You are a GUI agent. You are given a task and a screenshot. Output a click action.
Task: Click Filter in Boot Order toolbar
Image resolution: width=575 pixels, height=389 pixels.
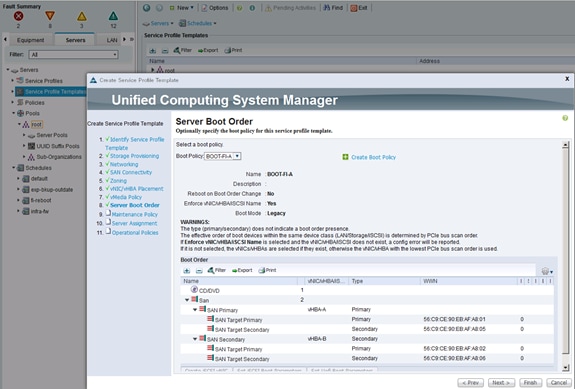(x=217, y=271)
